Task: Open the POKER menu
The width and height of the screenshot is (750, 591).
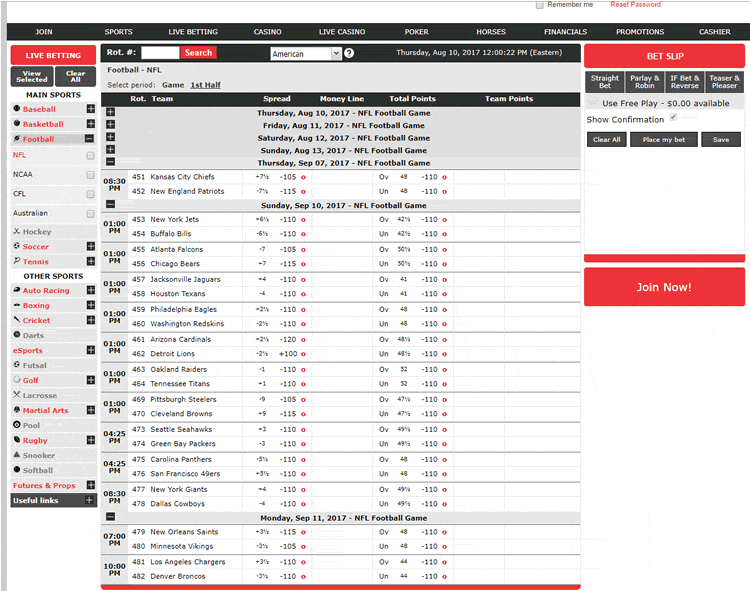Action: (x=417, y=32)
